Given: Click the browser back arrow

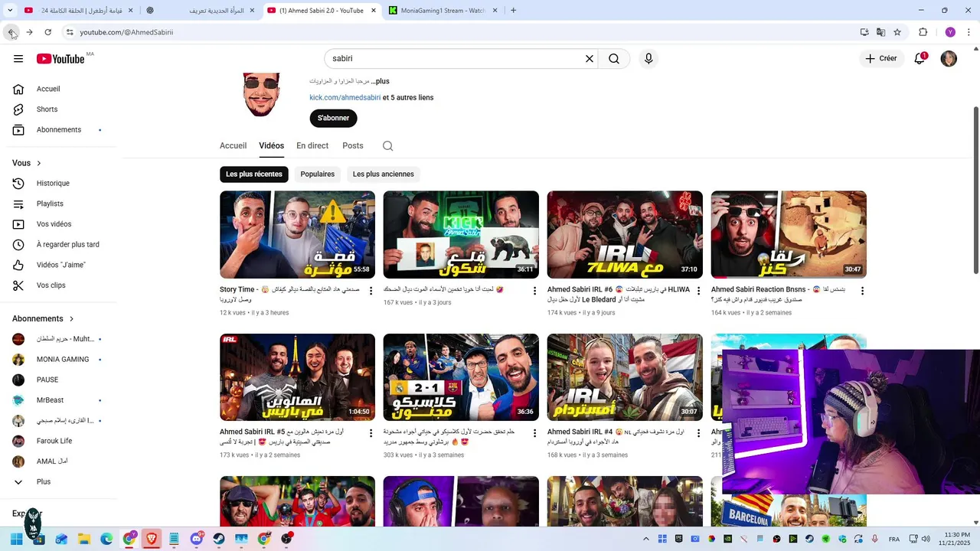Looking at the screenshot, I should point(11,32).
